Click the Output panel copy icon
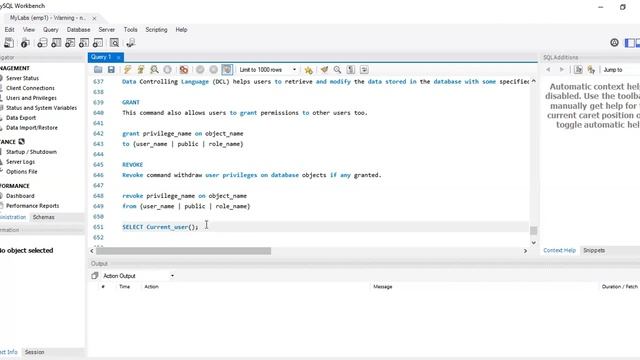This screenshot has width=640, height=360. click(x=95, y=276)
